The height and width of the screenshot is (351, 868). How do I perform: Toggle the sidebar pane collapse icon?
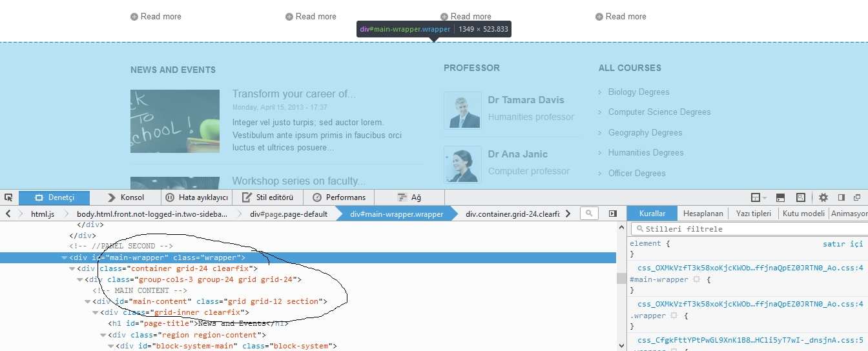coord(613,214)
